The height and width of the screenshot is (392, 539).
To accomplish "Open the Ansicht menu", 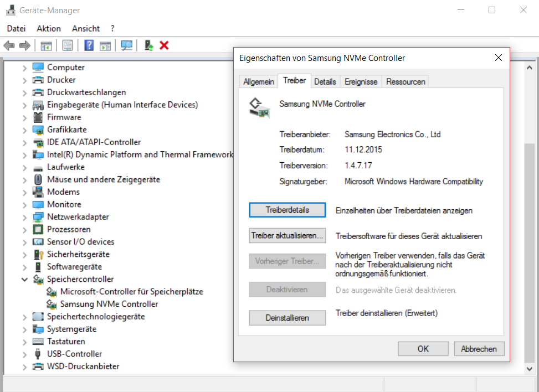I will coord(86,29).
